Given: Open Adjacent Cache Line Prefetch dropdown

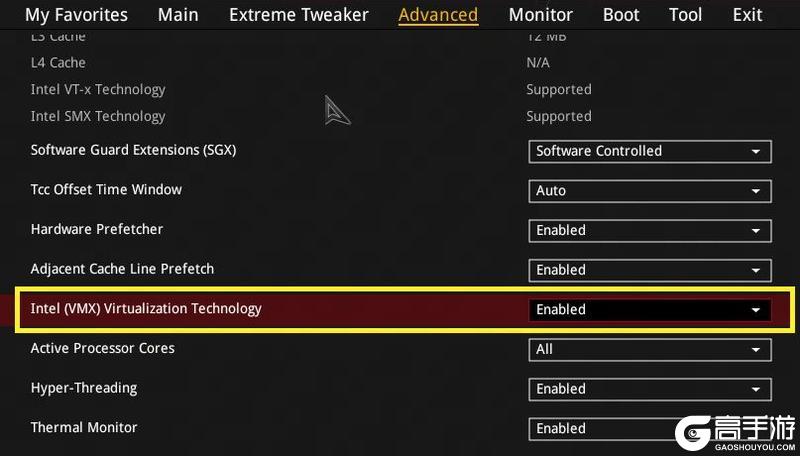Looking at the screenshot, I should coord(650,270).
